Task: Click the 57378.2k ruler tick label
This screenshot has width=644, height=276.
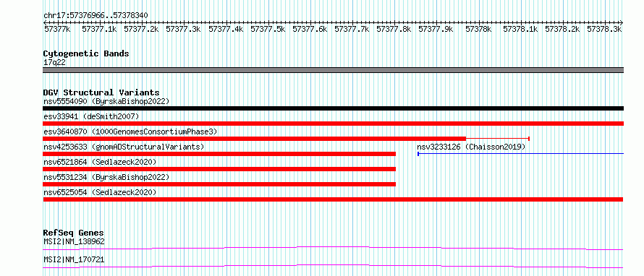Action: 563,29
